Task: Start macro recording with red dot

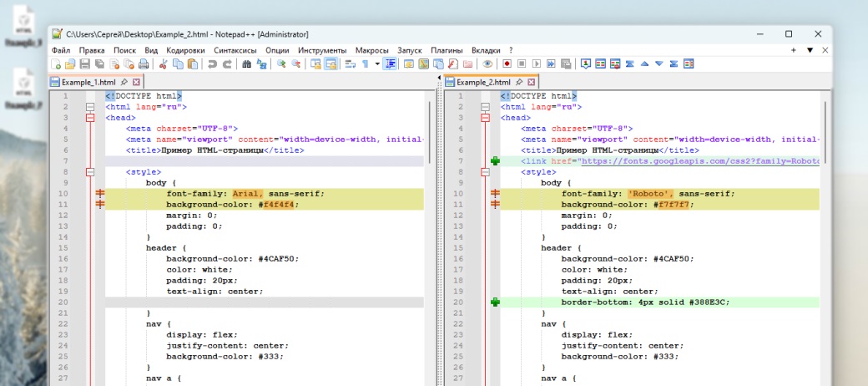Action: pyautogui.click(x=507, y=63)
